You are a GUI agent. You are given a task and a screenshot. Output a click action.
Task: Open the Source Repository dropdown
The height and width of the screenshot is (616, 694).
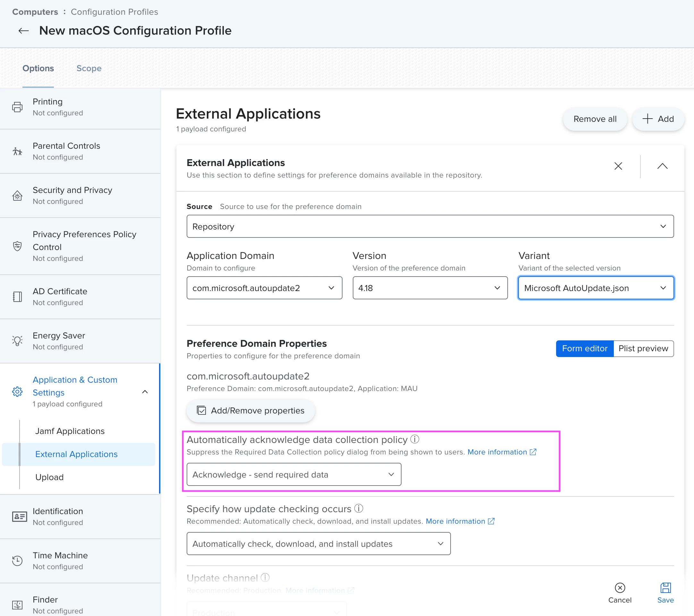[x=430, y=226]
